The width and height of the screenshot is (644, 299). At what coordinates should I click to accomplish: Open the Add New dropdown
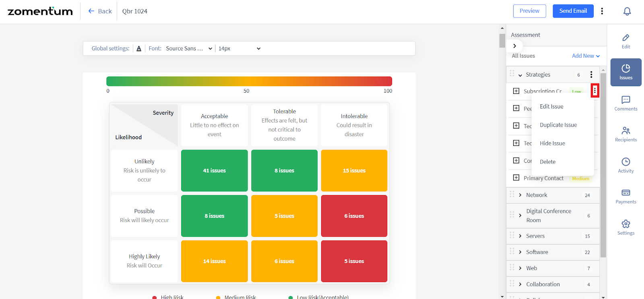586,56
